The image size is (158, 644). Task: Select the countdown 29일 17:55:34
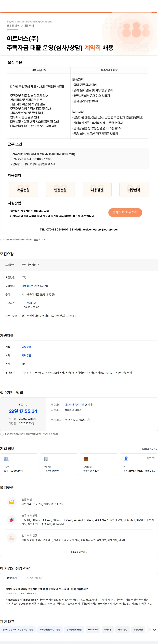click(x=23, y=411)
